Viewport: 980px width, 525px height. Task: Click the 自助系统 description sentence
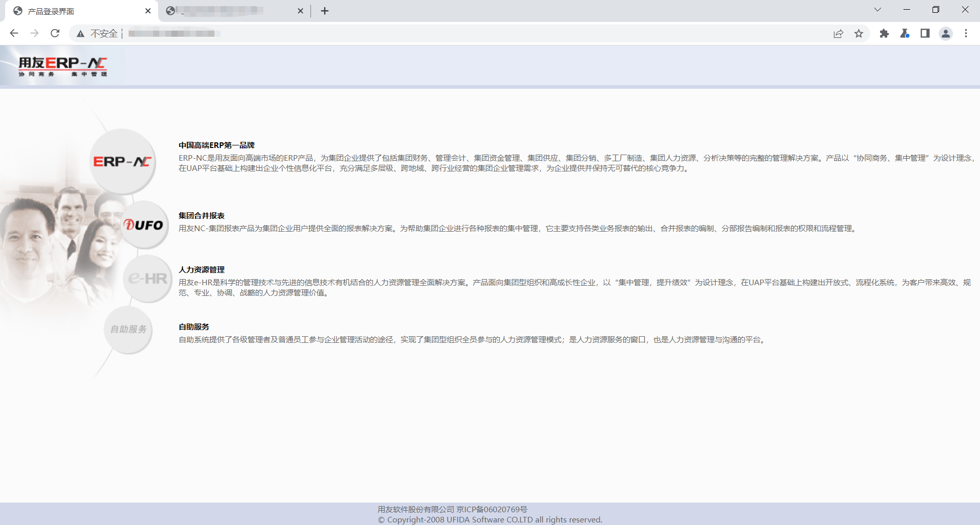click(x=473, y=340)
